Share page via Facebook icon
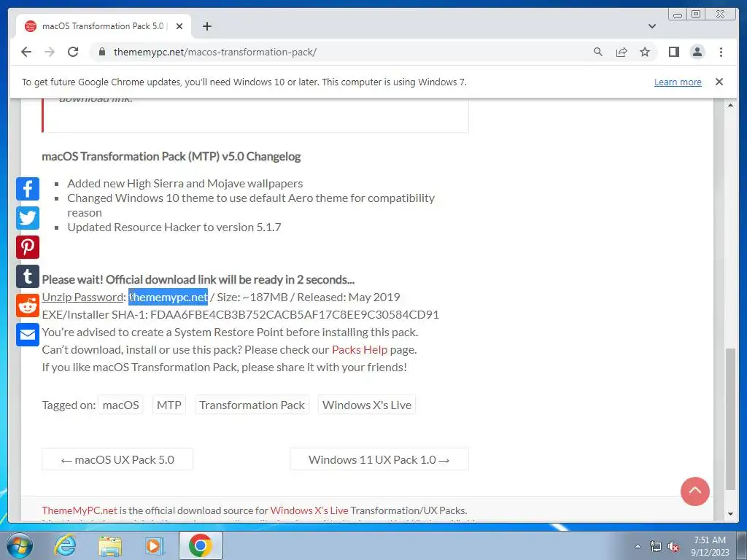Image resolution: width=747 pixels, height=560 pixels. pyautogui.click(x=28, y=189)
